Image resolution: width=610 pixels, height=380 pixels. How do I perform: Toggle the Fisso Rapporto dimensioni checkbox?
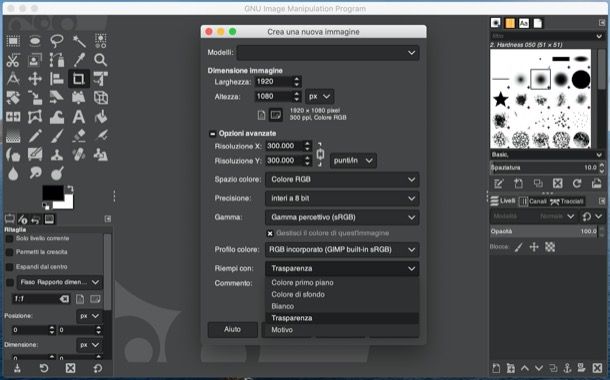click(x=10, y=282)
